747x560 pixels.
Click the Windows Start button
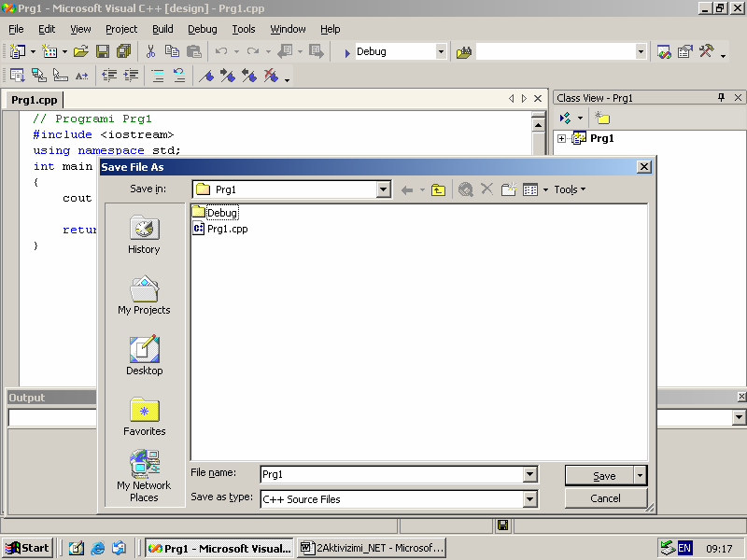pos(27,548)
